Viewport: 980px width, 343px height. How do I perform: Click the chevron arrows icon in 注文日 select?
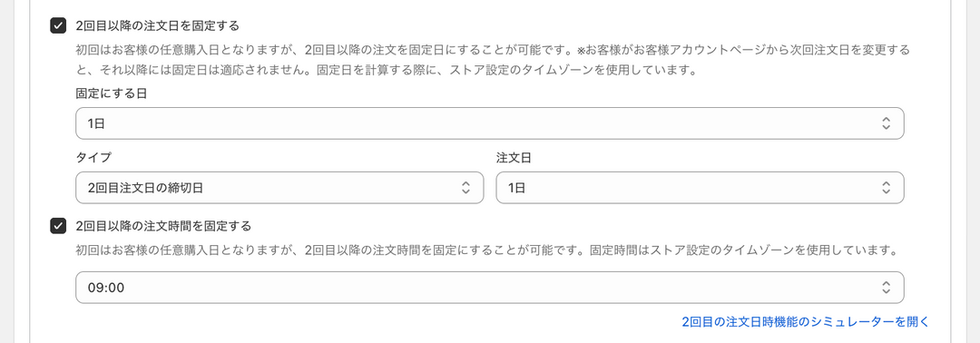tap(886, 188)
